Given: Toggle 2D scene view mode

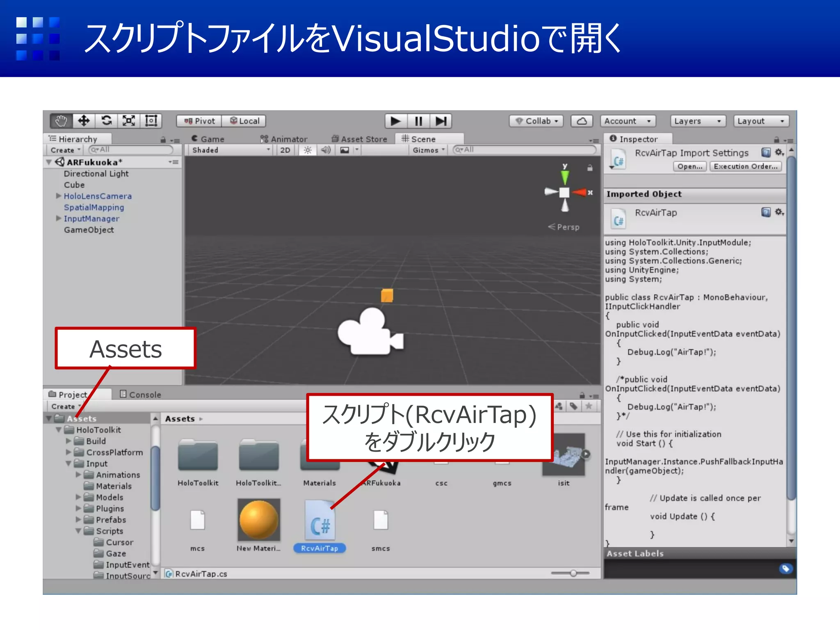Looking at the screenshot, I should (x=285, y=150).
